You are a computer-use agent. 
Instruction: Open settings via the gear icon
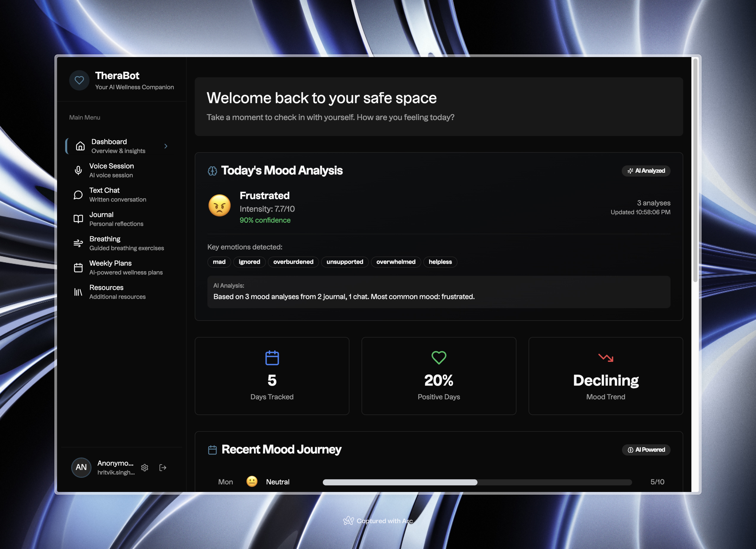pyautogui.click(x=145, y=468)
